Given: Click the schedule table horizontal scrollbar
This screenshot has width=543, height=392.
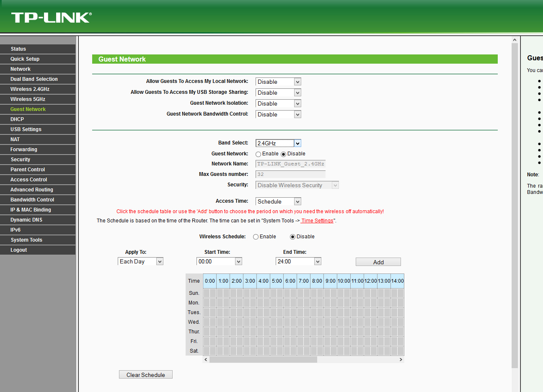Looking at the screenshot, I should pos(263,359).
